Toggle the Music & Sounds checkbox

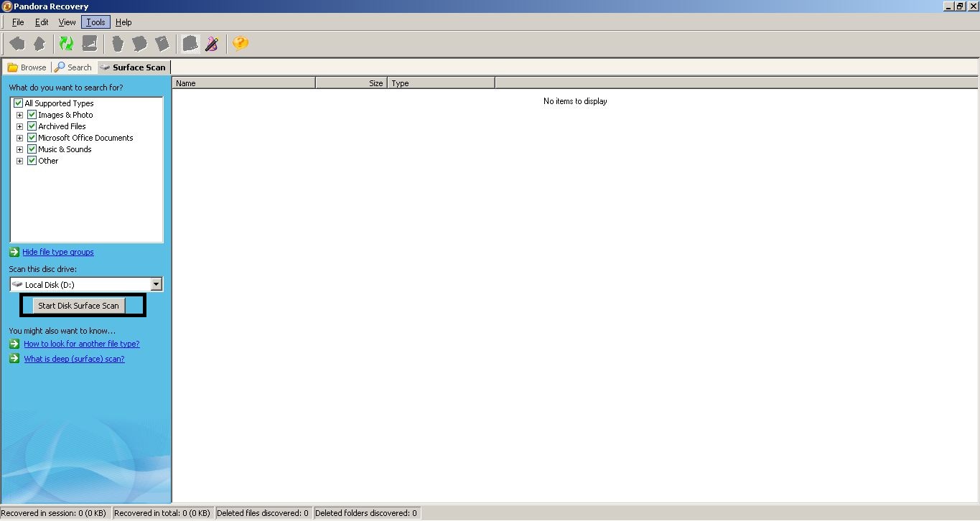(32, 149)
